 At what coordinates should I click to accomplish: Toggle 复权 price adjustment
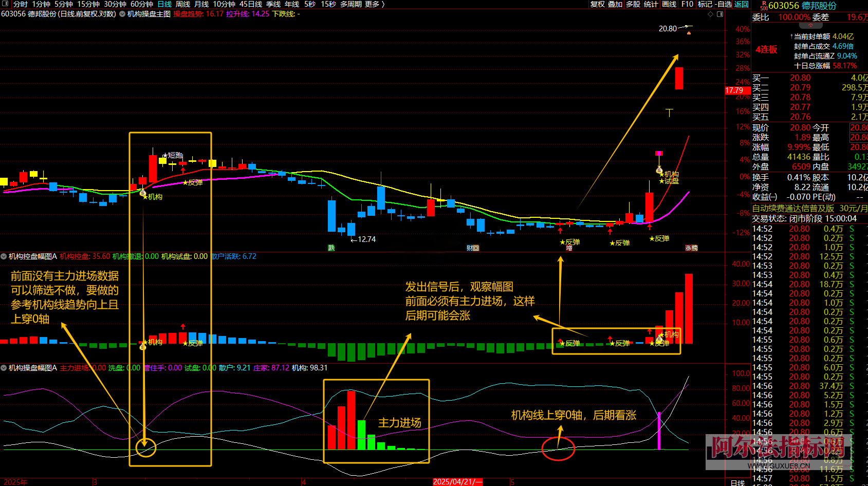[597, 4]
